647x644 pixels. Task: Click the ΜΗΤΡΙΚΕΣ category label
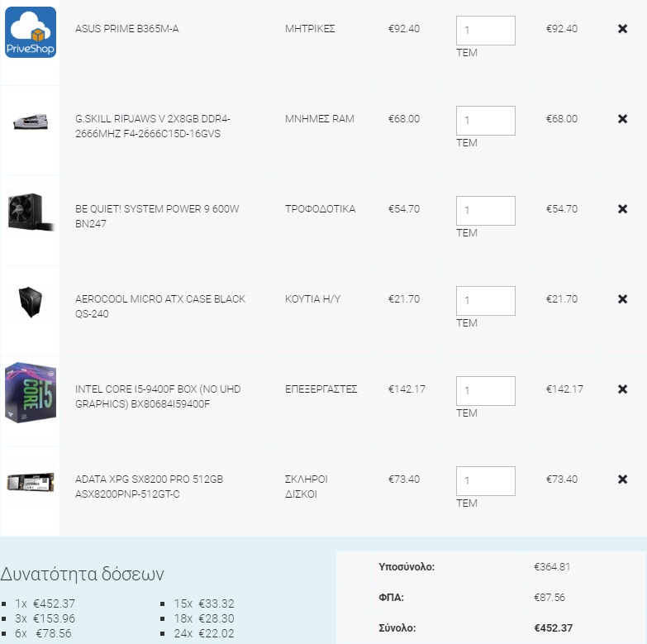pos(310,29)
